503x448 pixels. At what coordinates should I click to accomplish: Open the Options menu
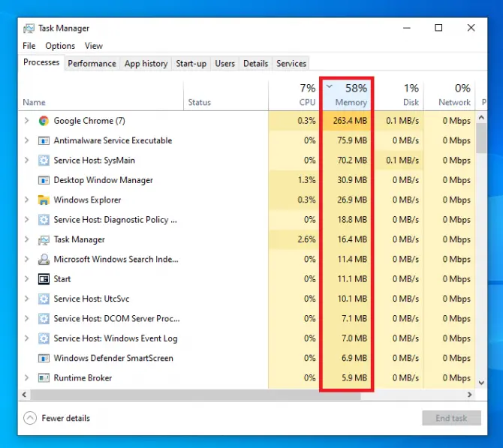[x=60, y=46]
